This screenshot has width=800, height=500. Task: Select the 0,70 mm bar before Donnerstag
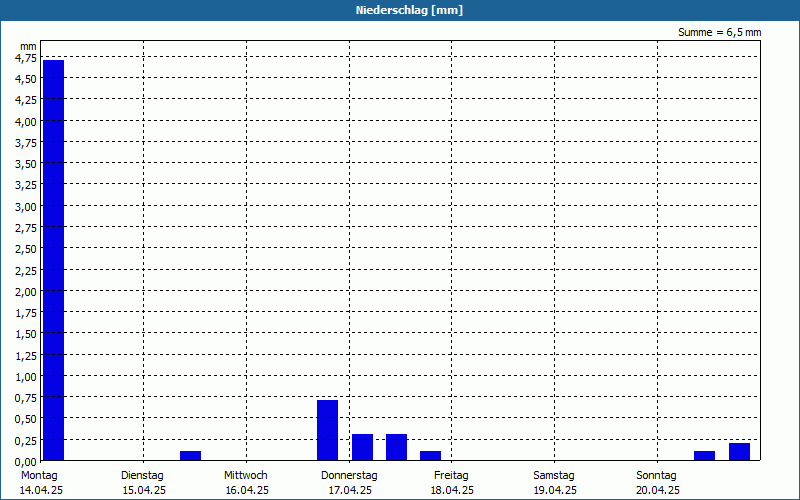[328, 430]
